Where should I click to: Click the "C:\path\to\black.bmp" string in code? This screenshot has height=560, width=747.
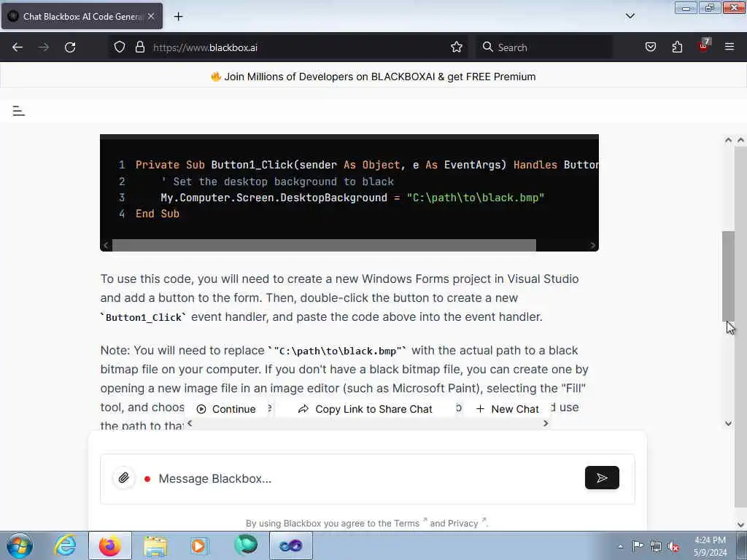coord(476,198)
